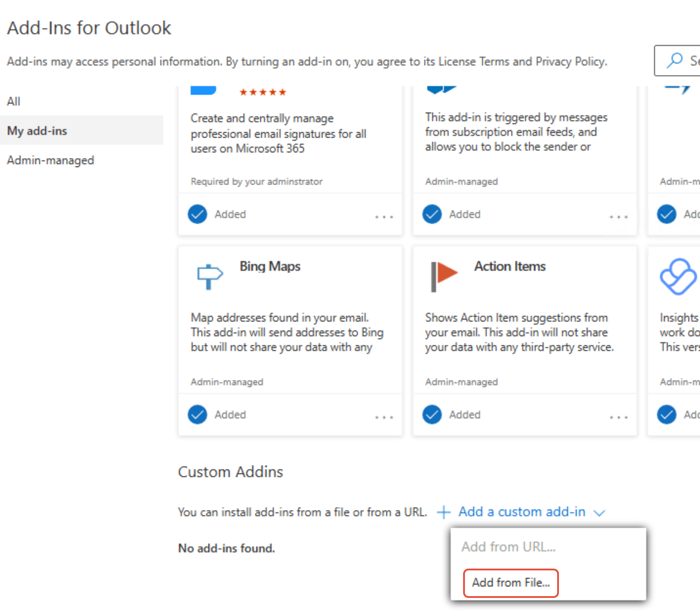The width and height of the screenshot is (700, 613).
Task: Click the search magnifier icon
Action: [675, 60]
